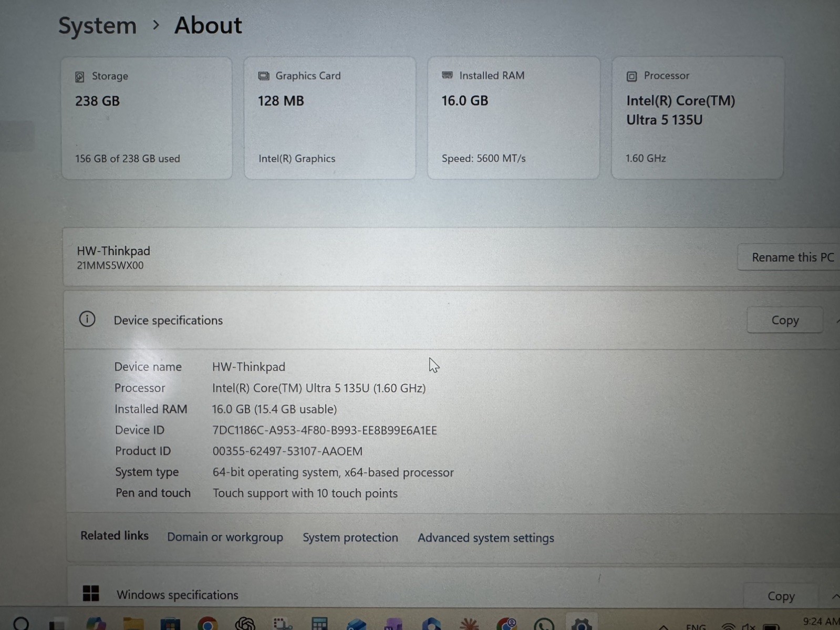Screen dimensions: 840x630
Task: Open the ChatGPT app in the taskbar
Action: point(245,624)
